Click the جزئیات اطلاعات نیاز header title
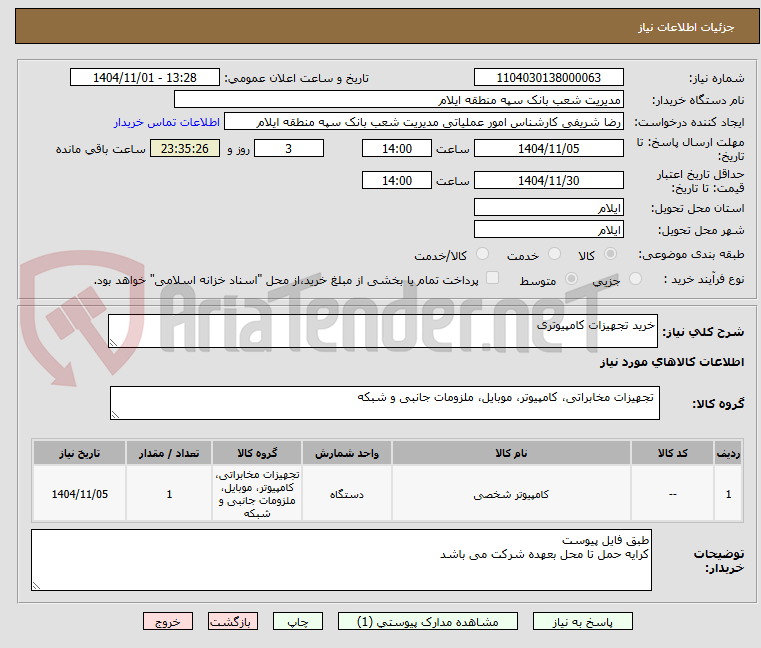This screenshot has width=761, height=648. 685,27
